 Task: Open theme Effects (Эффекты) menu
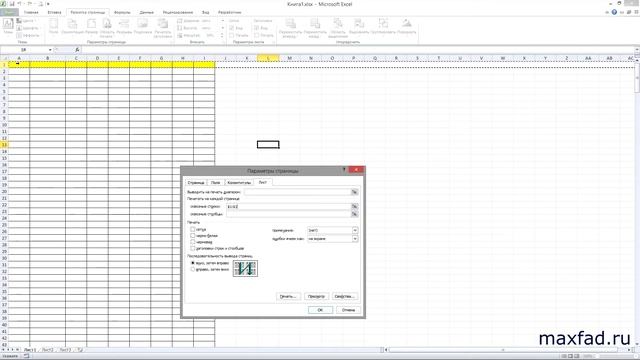28,36
